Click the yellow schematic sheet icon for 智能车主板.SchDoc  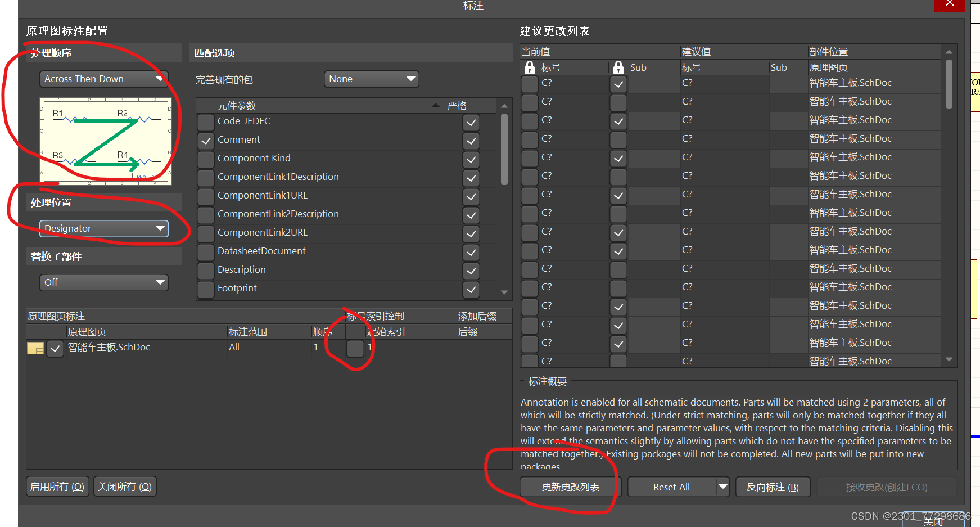(35, 348)
